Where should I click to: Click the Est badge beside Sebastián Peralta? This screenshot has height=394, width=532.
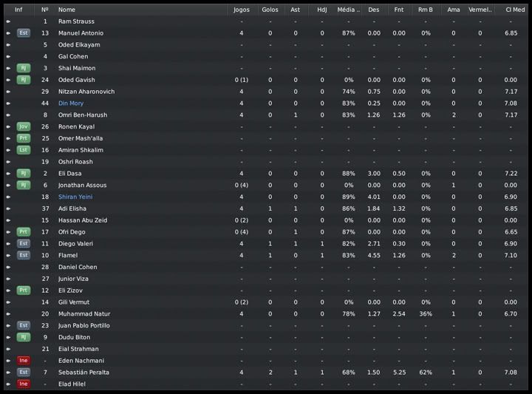(24, 373)
